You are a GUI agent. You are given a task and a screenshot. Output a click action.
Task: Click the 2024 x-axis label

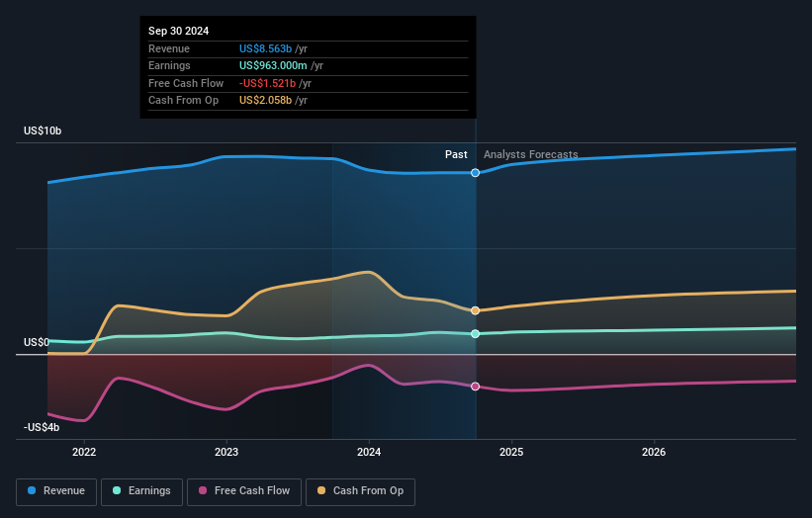pyautogui.click(x=369, y=452)
